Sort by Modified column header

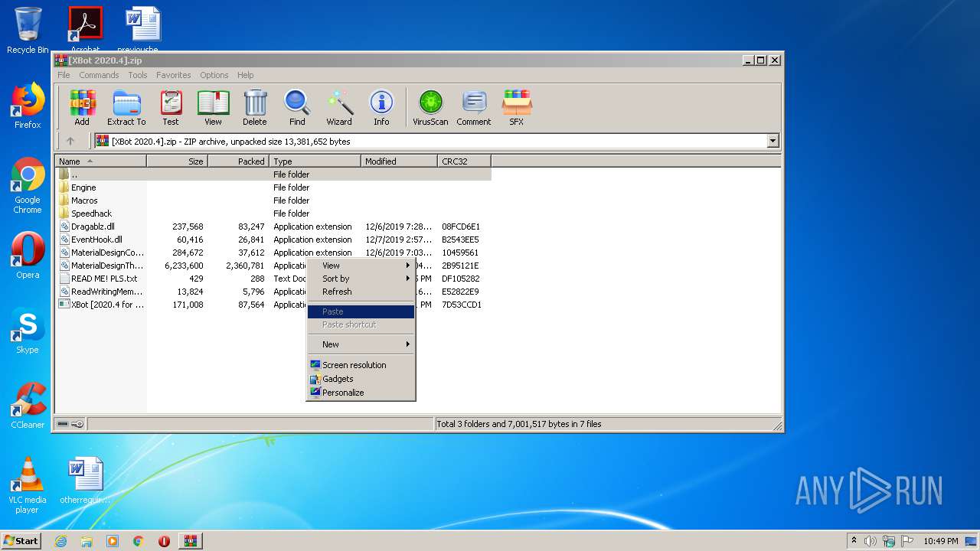(399, 161)
